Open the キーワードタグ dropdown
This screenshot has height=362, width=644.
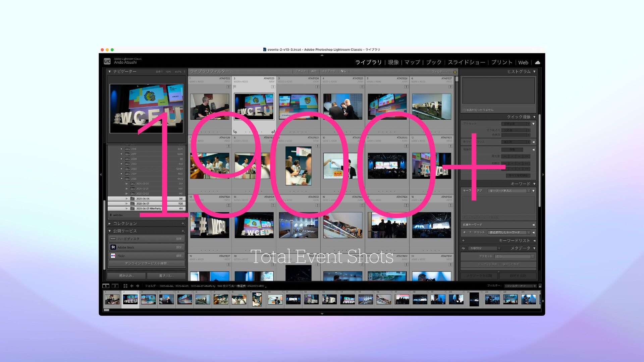point(509,191)
